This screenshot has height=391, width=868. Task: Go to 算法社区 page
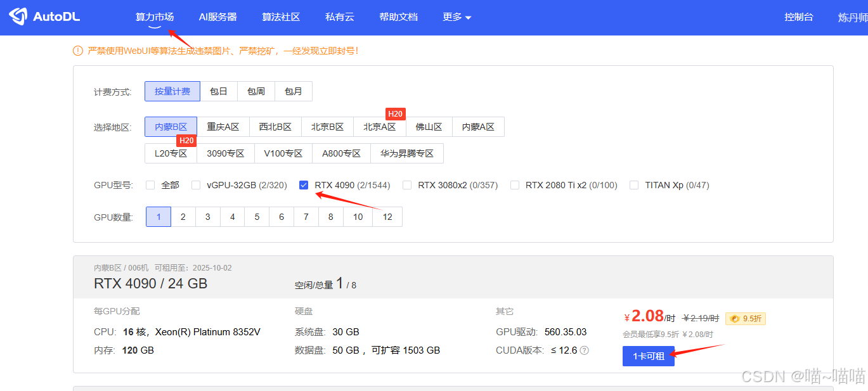coord(281,17)
